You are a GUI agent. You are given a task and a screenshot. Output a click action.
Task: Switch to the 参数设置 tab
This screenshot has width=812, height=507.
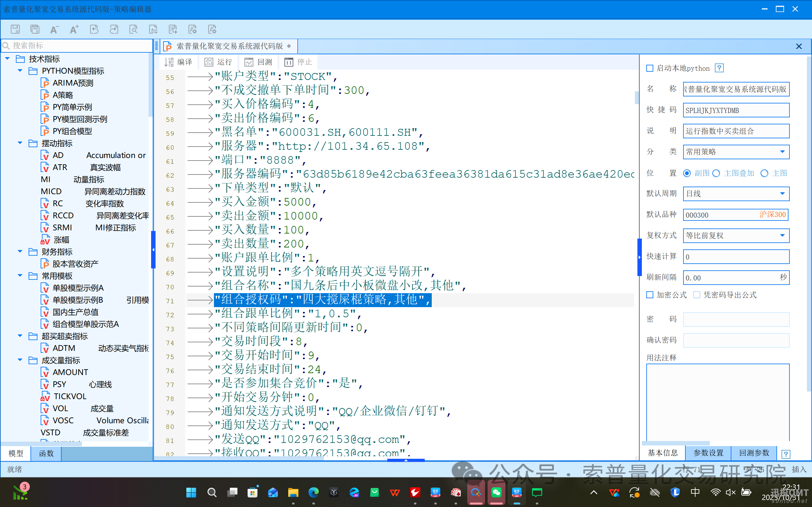tap(708, 453)
